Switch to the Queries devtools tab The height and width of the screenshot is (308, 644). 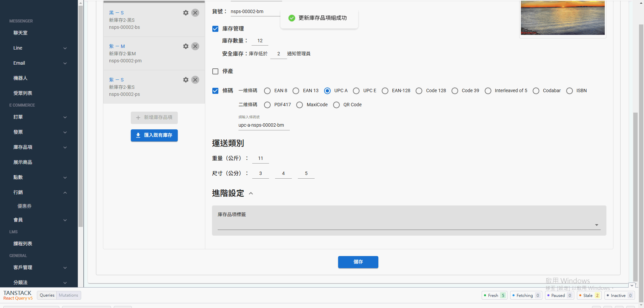click(47, 295)
